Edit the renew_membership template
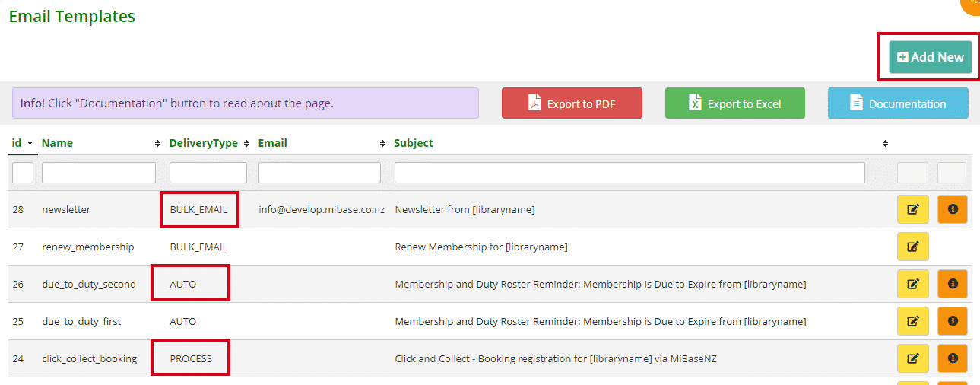Image resolution: width=980 pixels, height=385 pixels. tap(913, 247)
